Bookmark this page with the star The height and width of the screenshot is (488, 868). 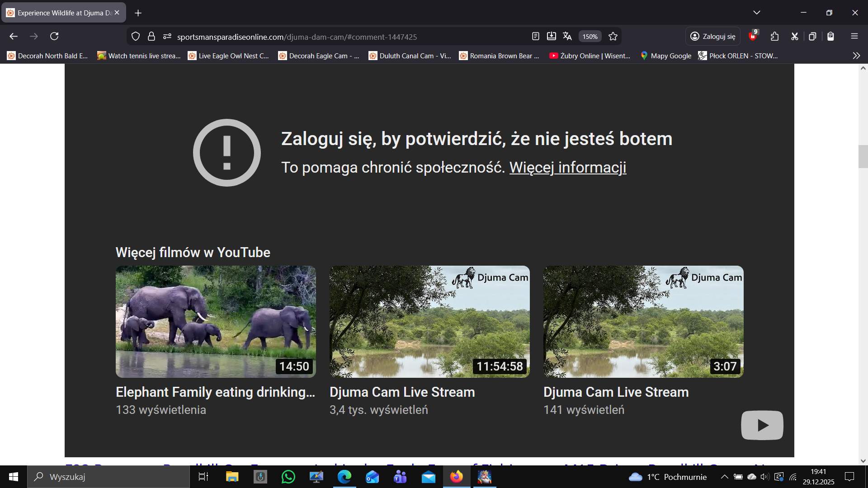point(613,37)
